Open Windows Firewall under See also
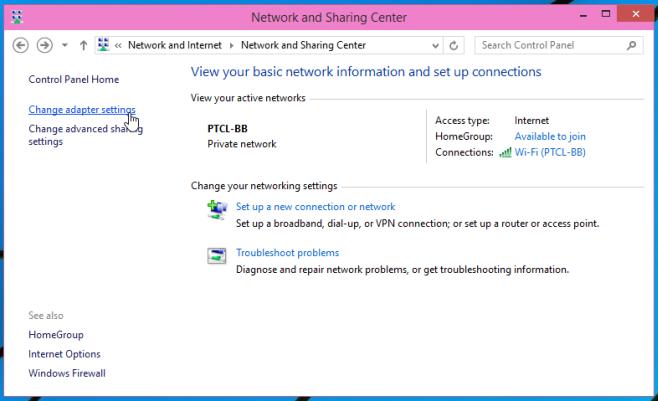Image resolution: width=658 pixels, height=401 pixels. (x=67, y=373)
